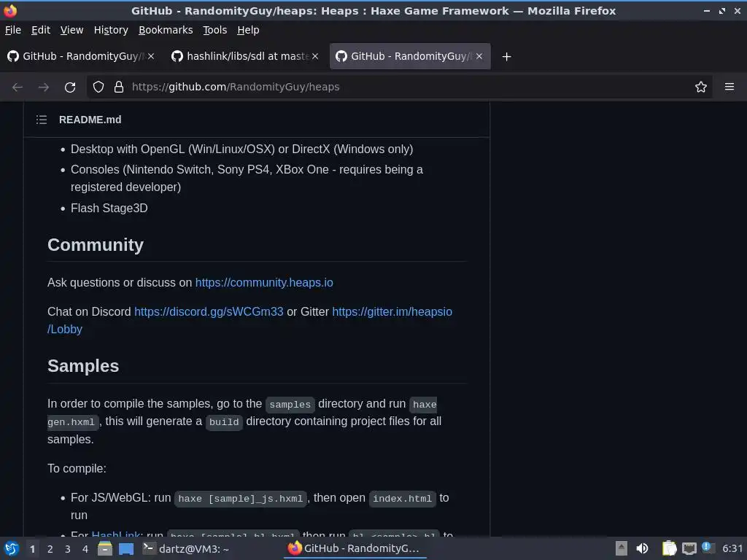This screenshot has height=560, width=747.
Task: Open the Edit menu
Action: point(41,30)
